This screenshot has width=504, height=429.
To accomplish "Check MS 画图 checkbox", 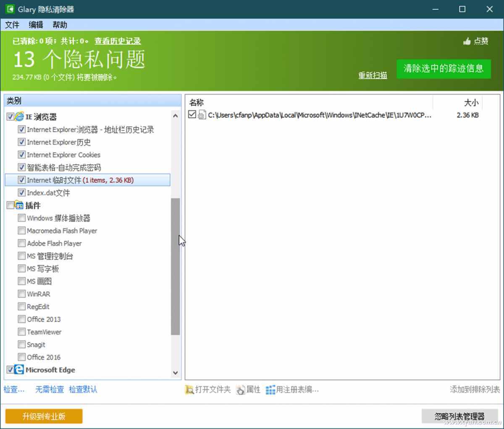I will coord(22,281).
